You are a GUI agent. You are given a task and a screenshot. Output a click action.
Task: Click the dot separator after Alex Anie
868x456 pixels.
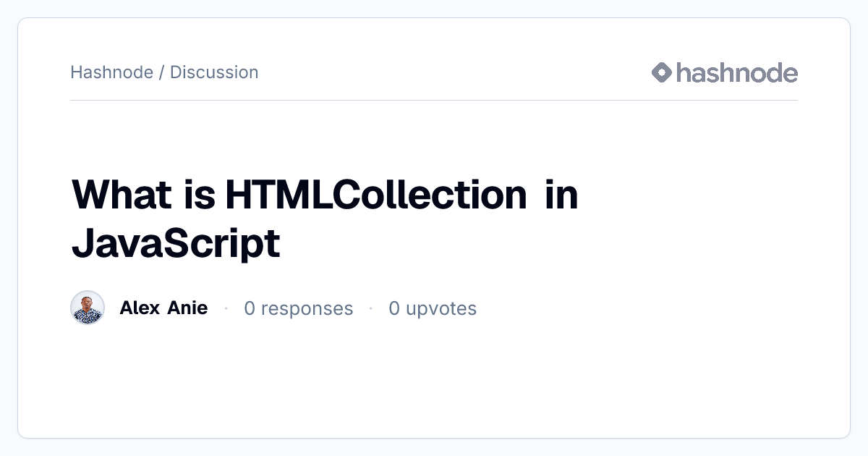tap(226, 308)
